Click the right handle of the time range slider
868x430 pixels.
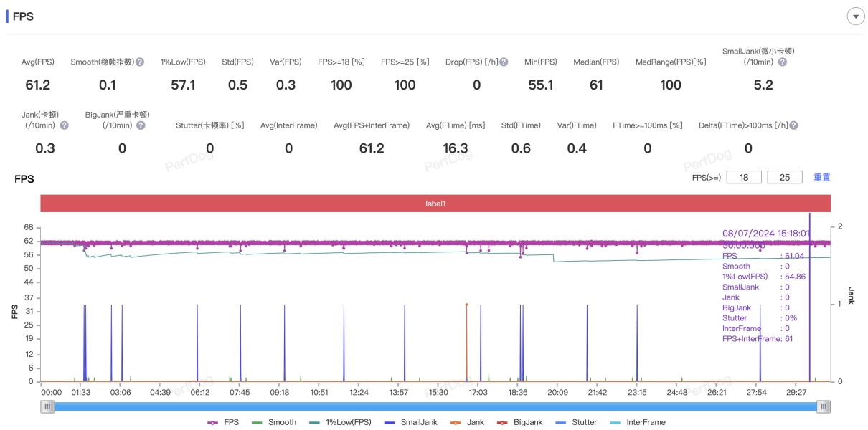tap(824, 407)
